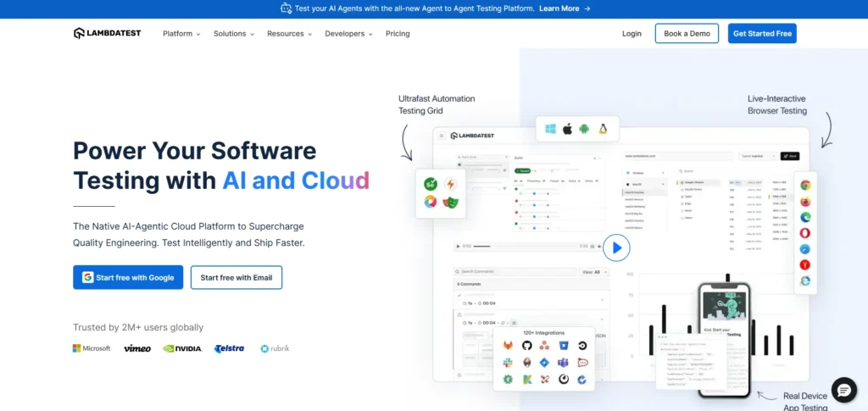This screenshot has width=868, height=411.
Task: Click the Yandex browser icon
Action: coord(805,265)
